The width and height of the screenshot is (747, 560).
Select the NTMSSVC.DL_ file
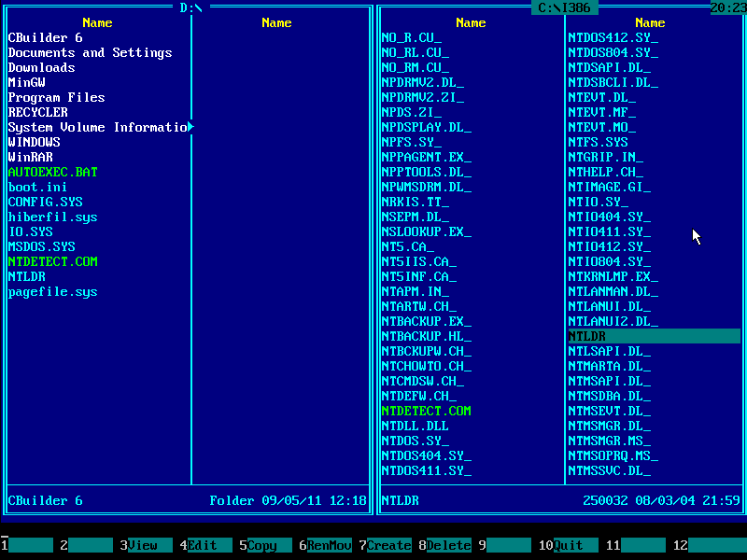click(x=610, y=470)
